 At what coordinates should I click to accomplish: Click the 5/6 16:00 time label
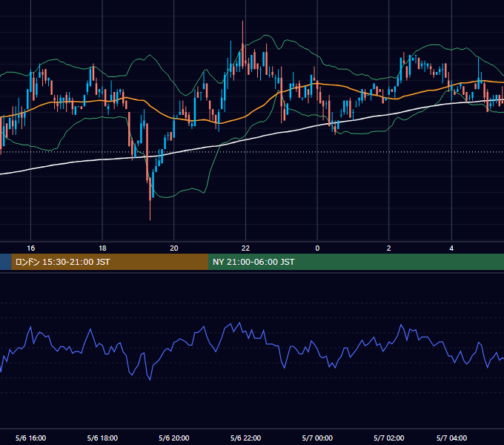point(31,438)
